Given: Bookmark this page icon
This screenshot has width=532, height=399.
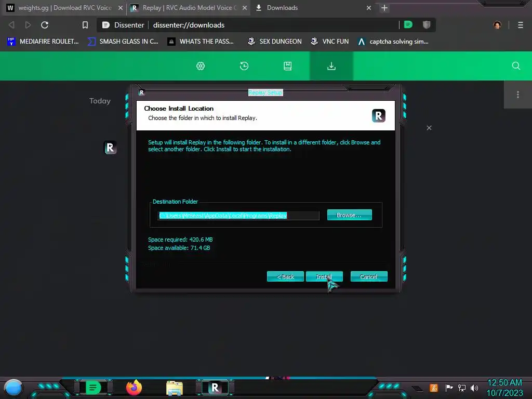Looking at the screenshot, I should coord(85,25).
